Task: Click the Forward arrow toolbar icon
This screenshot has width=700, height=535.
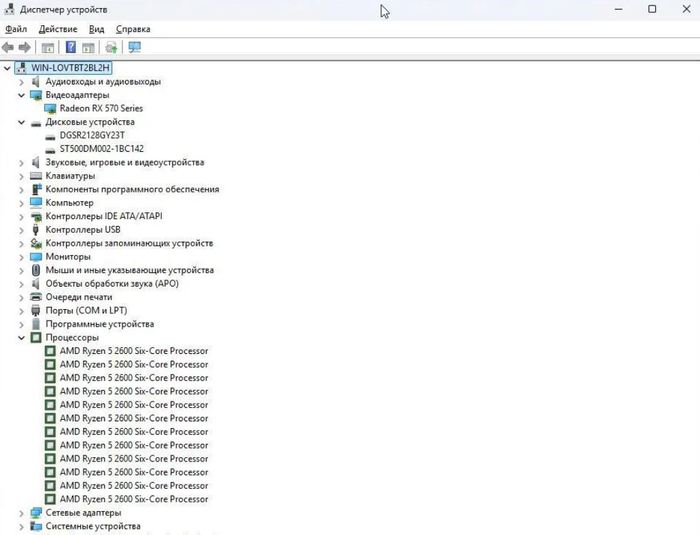Action: (25, 47)
